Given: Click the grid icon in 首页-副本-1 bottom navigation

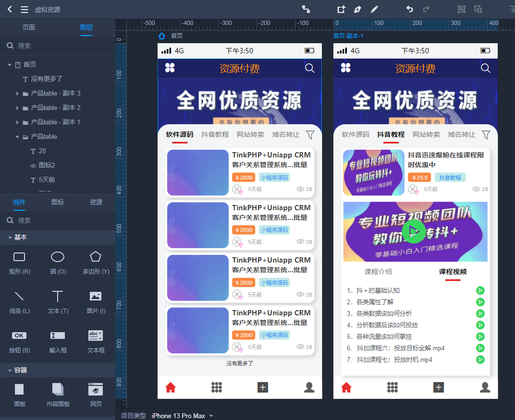Looking at the screenshot, I should pyautogui.click(x=392, y=387).
